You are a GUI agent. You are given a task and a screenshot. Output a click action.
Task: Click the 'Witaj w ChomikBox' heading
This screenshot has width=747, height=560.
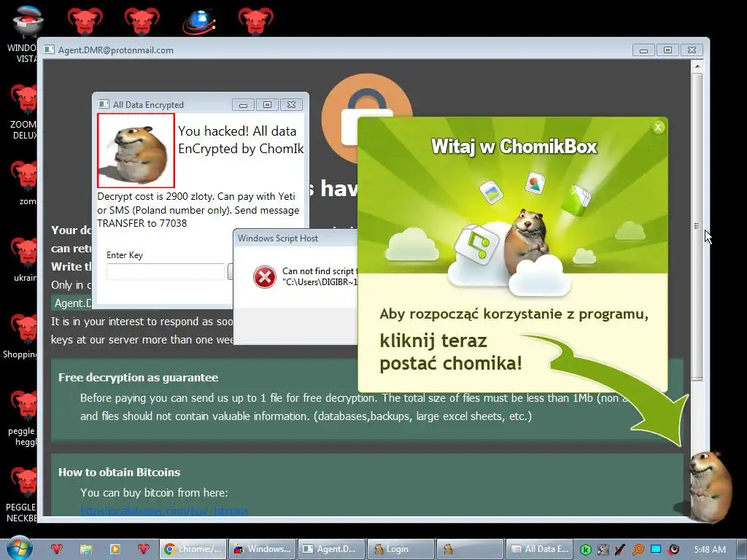[x=514, y=146]
